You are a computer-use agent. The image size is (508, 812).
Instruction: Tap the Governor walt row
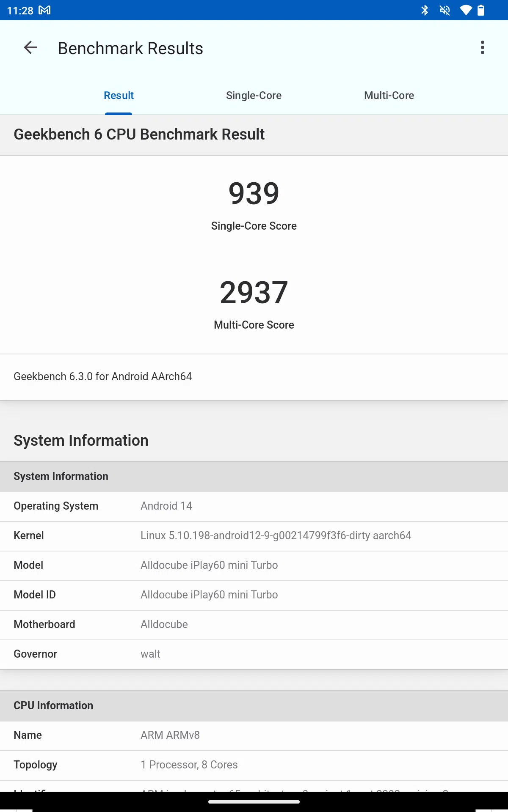254,654
